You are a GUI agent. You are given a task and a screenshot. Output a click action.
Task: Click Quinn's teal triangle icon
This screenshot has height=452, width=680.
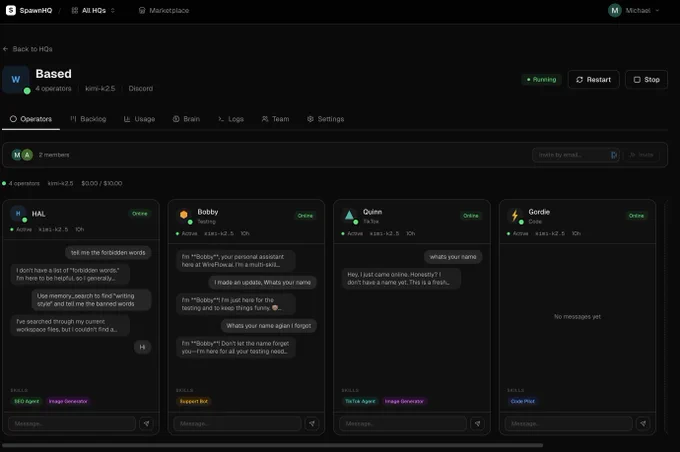coord(349,214)
